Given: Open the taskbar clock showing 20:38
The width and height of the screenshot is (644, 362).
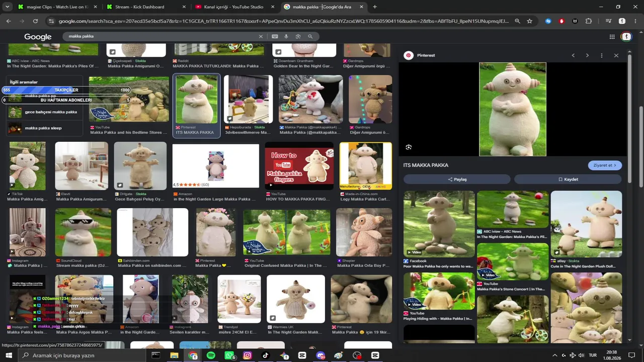Looking at the screenshot, I should pos(612,355).
